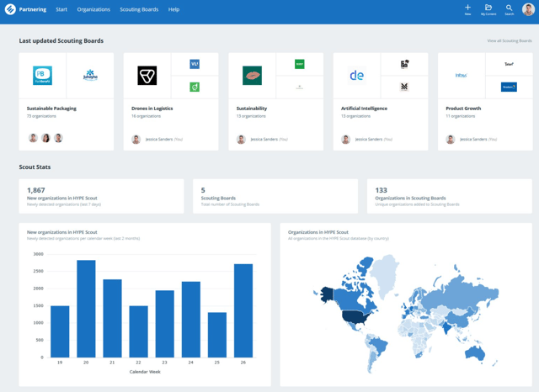Open the Start menu item
Screen dimensions: 539x392
point(61,9)
